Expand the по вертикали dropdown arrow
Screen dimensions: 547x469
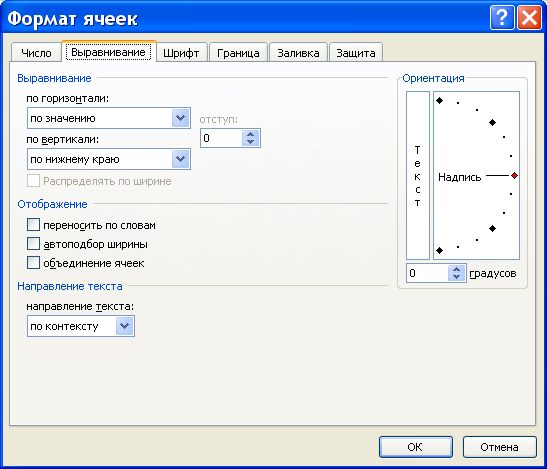(180, 159)
